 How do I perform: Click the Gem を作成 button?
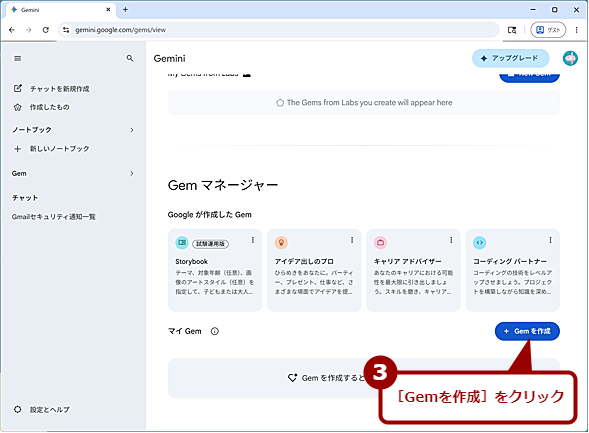[x=527, y=331]
